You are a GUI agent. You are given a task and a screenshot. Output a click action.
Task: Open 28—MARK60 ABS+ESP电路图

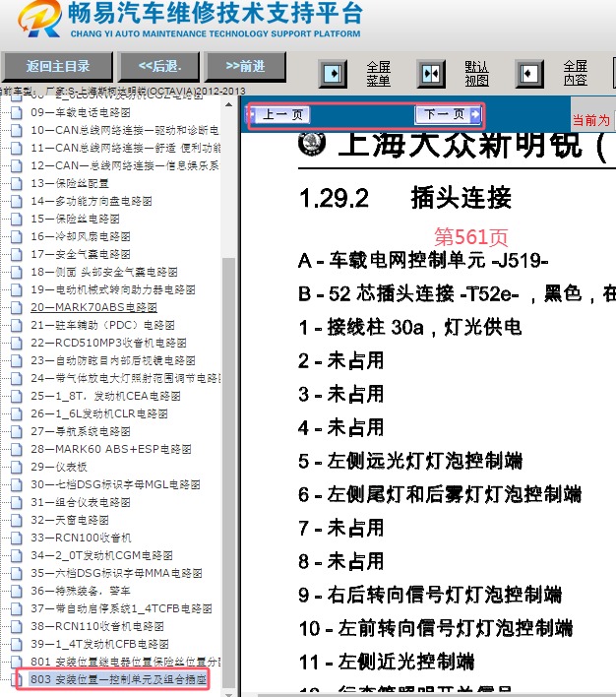110,449
